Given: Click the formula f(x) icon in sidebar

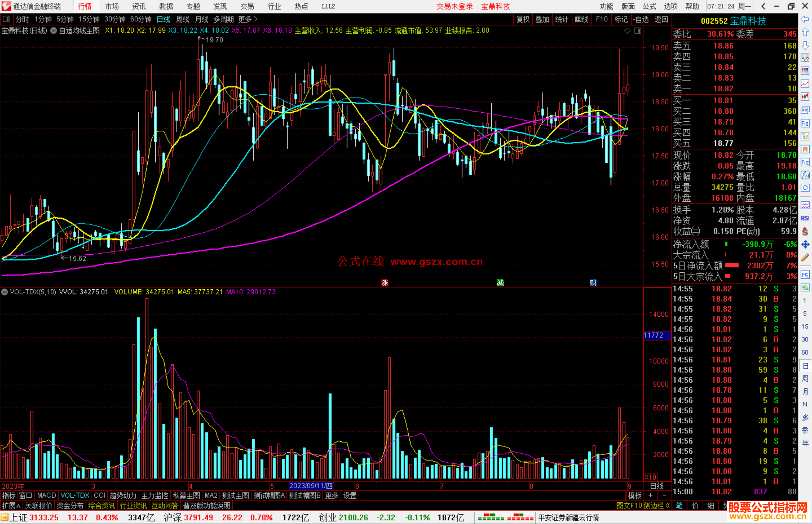Looking at the screenshot, I should [805, 175].
